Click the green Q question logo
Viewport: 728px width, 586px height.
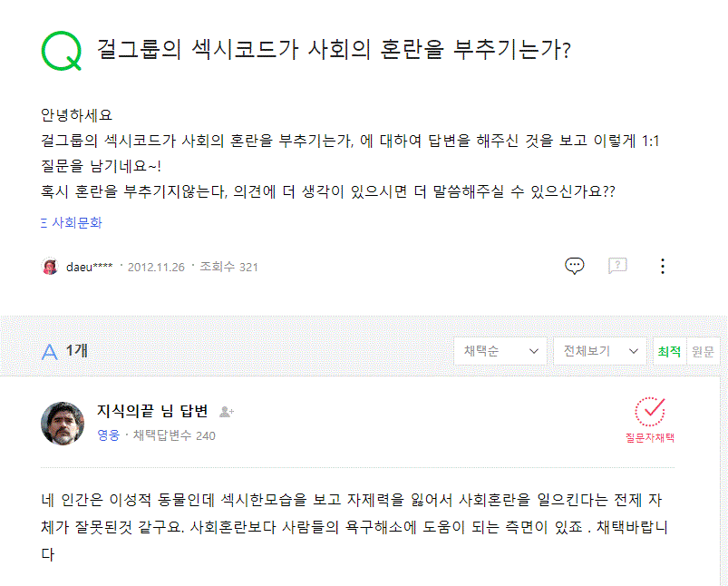click(x=61, y=50)
